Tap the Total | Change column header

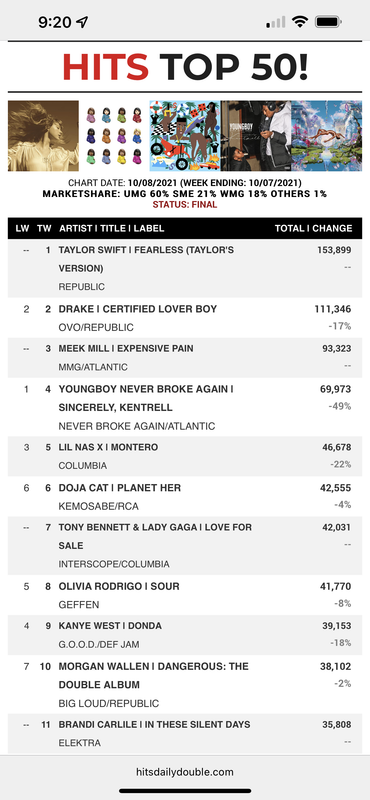pos(313,229)
